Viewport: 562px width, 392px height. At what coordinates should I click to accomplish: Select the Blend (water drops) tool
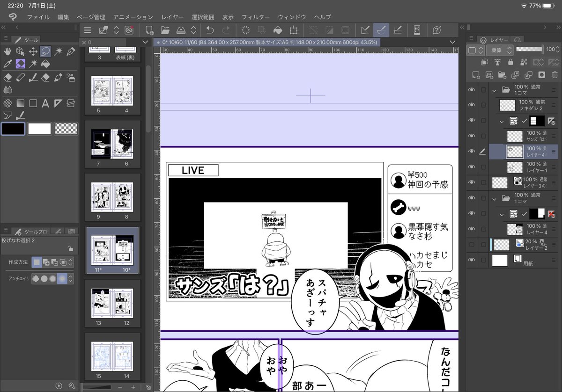pyautogui.click(x=7, y=89)
